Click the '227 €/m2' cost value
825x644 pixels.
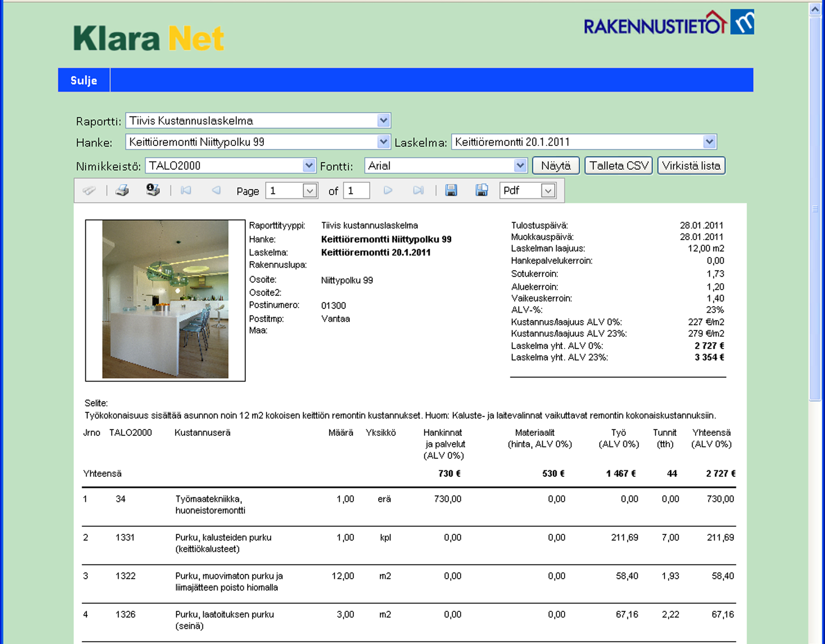[x=706, y=322]
